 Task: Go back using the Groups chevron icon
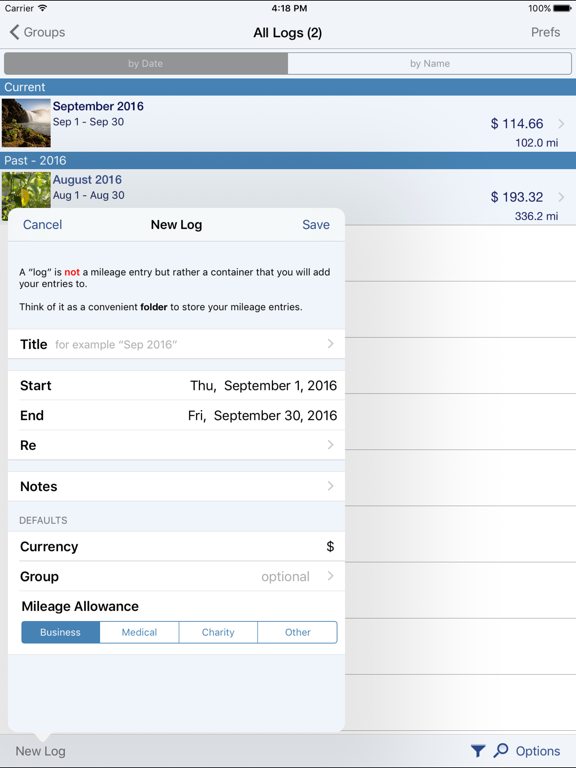tap(14, 32)
